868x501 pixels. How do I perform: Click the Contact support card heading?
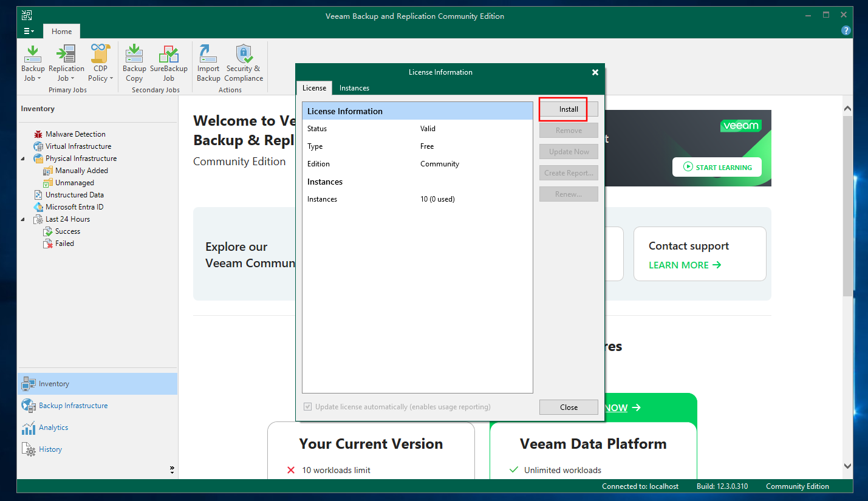pos(689,246)
